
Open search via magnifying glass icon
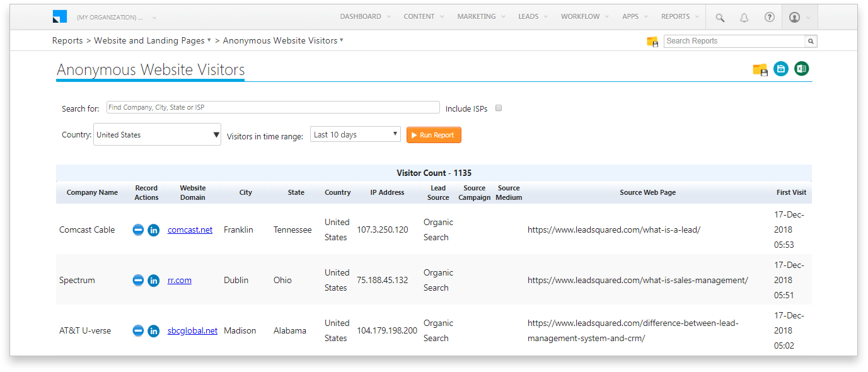click(x=720, y=18)
